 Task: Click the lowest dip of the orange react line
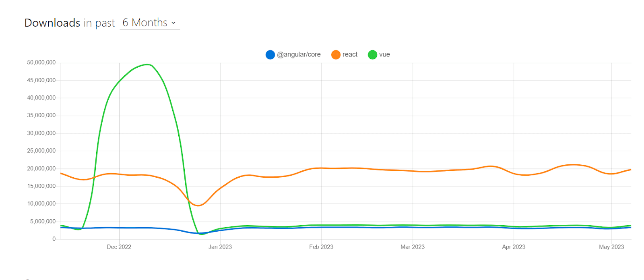pyautogui.click(x=198, y=205)
